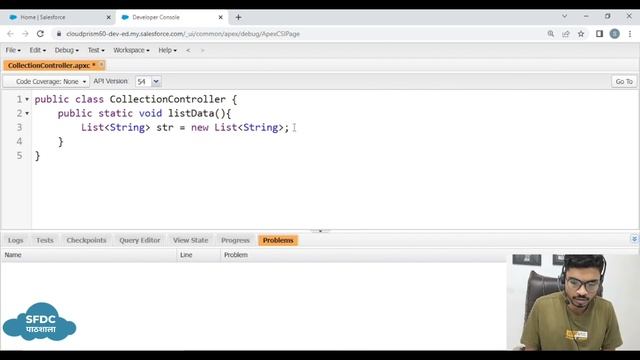Viewport: 640px width, 360px height.
Task: Go back using the browser back arrow
Action: [x=10, y=34]
